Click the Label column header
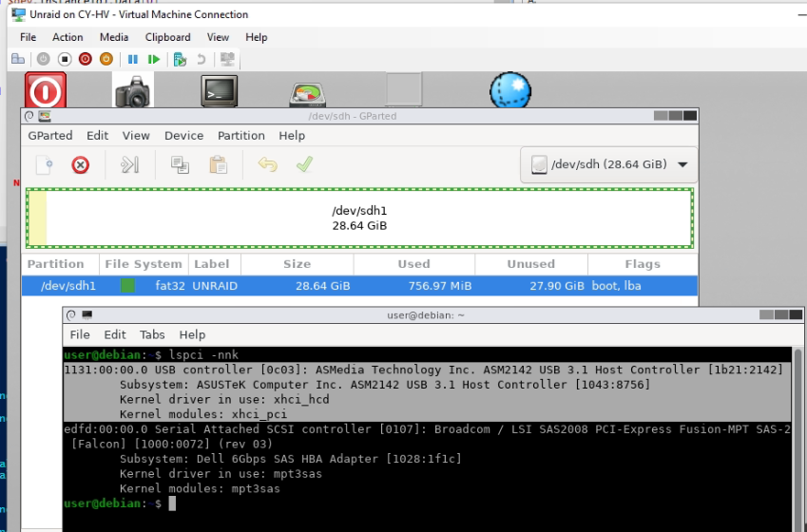This screenshot has height=532, width=807. 214,264
